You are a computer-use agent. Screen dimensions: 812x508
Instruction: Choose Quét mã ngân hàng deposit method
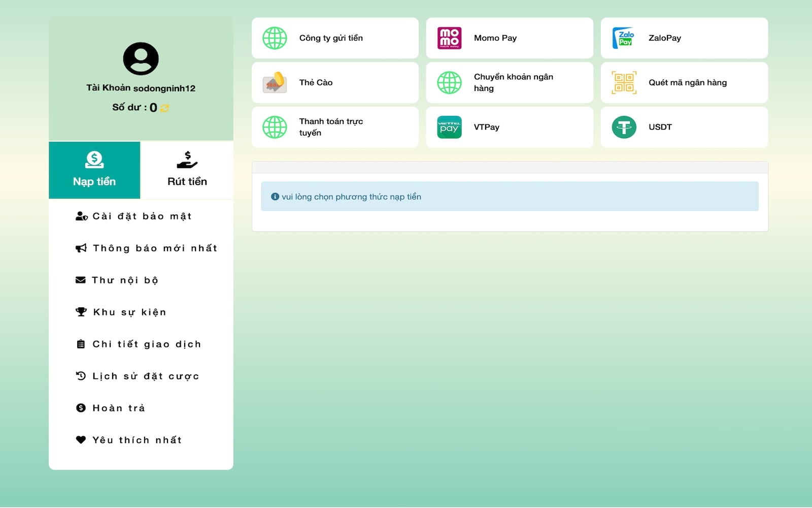[x=684, y=82]
